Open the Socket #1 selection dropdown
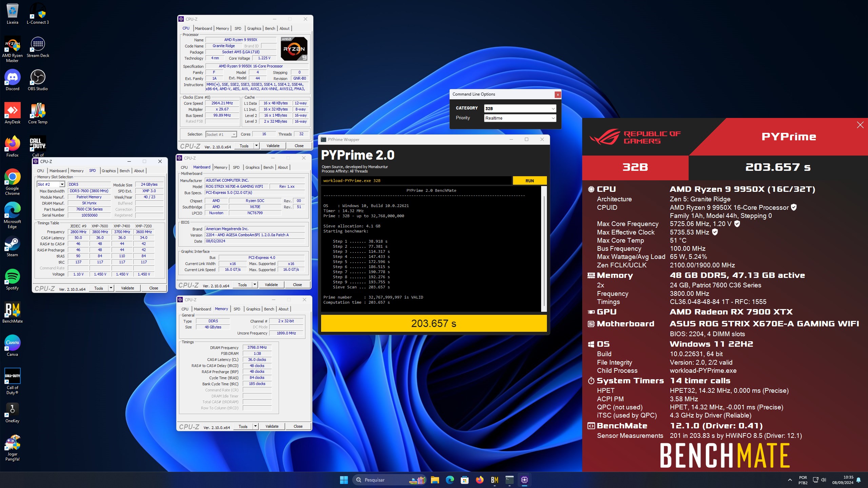Image resolution: width=868 pixels, height=488 pixels. click(x=221, y=135)
